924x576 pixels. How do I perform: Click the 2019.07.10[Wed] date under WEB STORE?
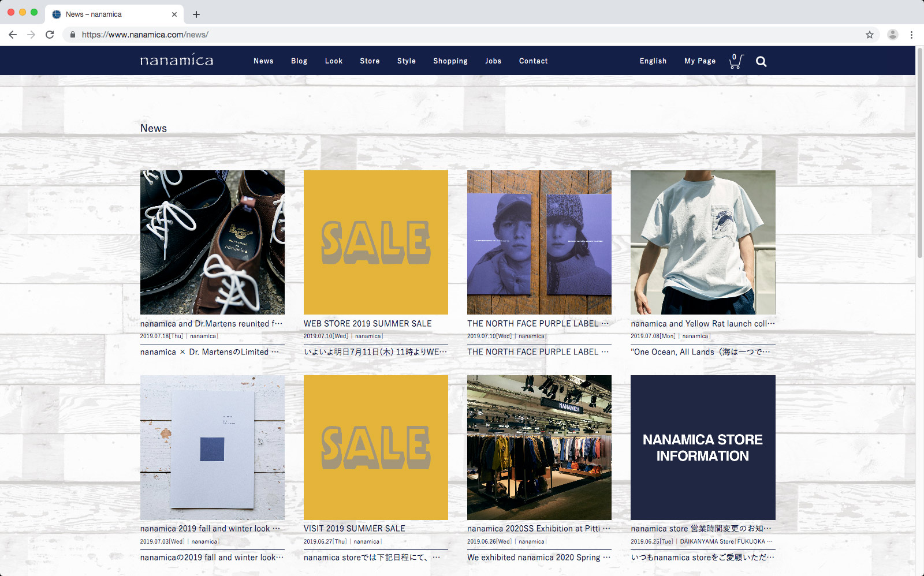(x=326, y=336)
